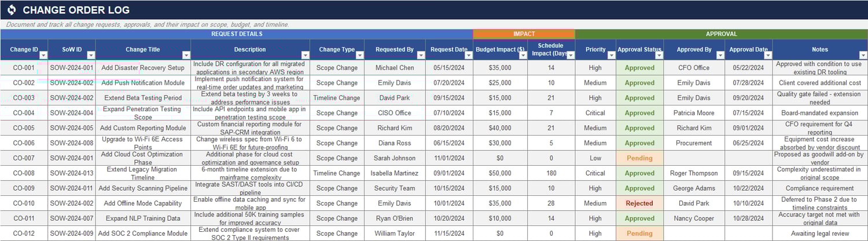Select budget impact $40,000
Screen dimensions: 868x241
coord(500,128)
